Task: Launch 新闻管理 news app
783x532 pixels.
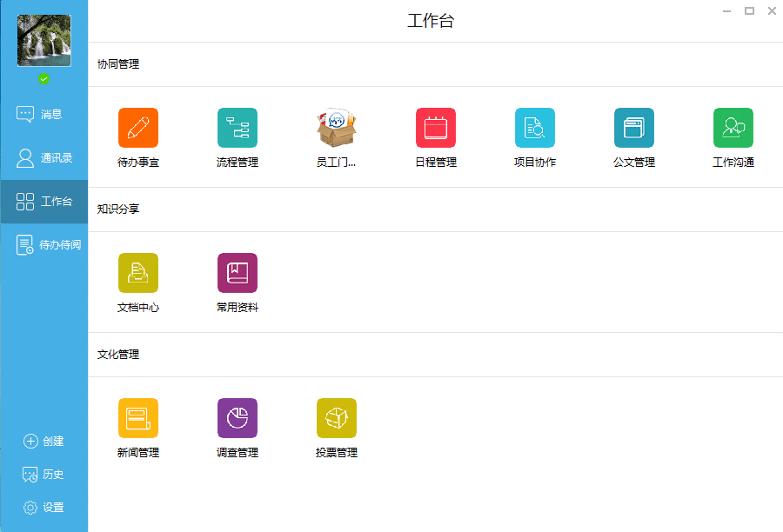Action: tap(138, 418)
